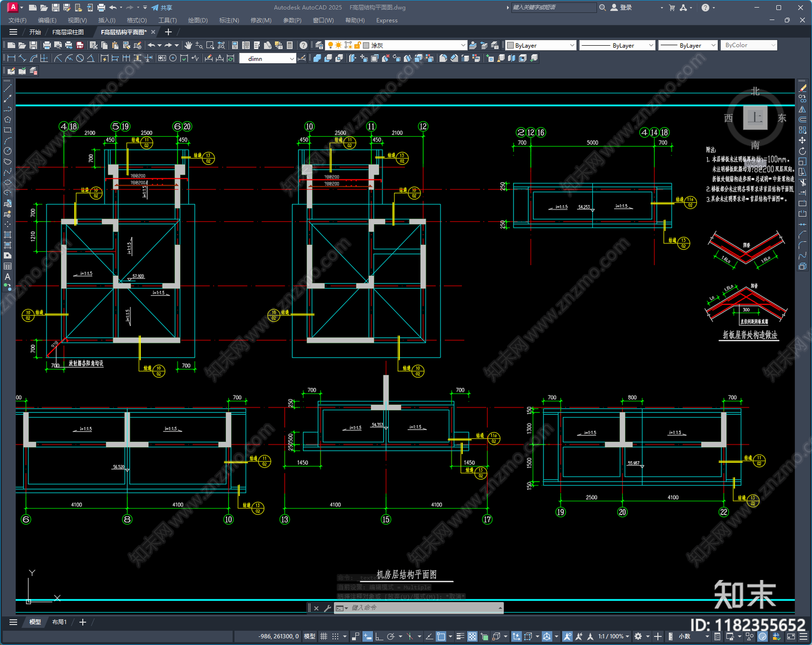Toggle the drawing grid display

[x=323, y=636]
